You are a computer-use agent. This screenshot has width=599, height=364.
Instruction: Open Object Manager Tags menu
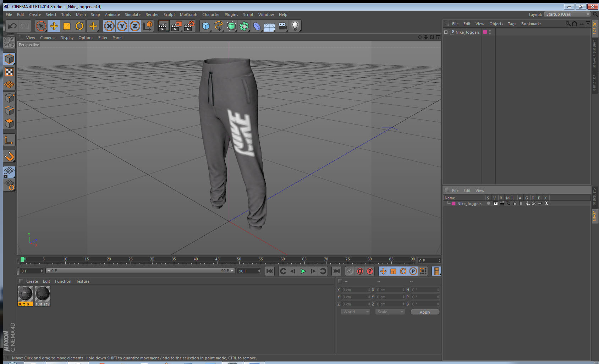512,24
